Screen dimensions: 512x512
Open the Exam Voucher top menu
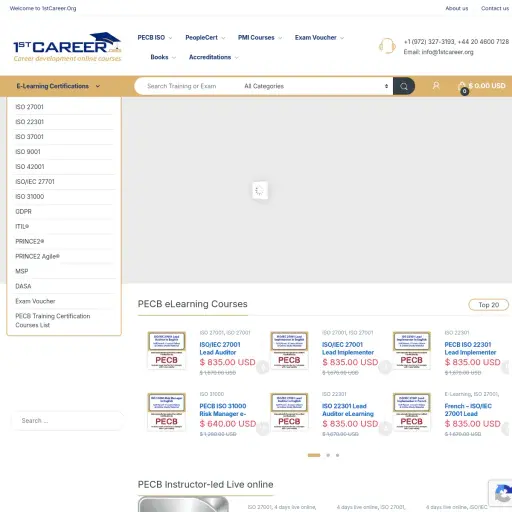point(319,38)
